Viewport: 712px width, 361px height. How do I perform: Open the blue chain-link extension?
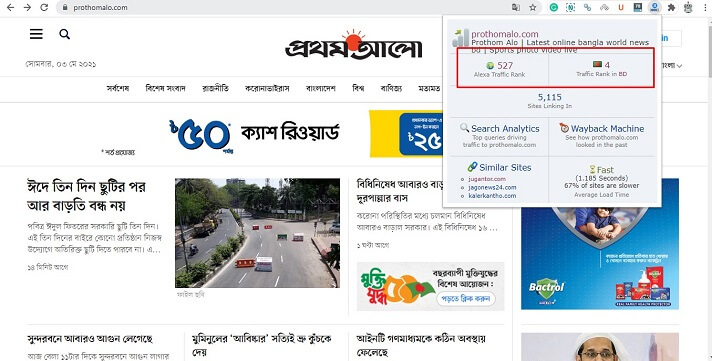coord(587,7)
